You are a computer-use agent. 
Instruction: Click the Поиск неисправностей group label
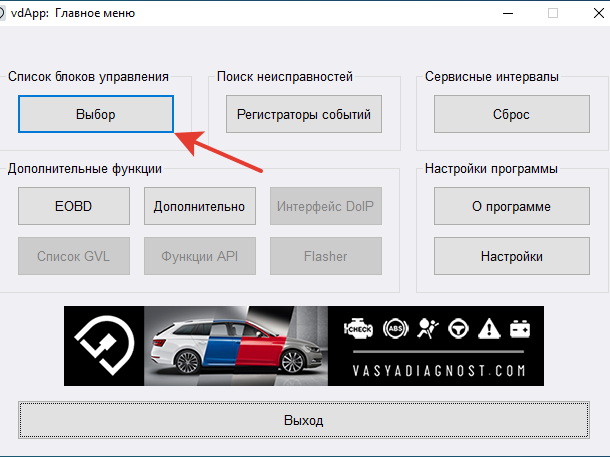pos(285,77)
